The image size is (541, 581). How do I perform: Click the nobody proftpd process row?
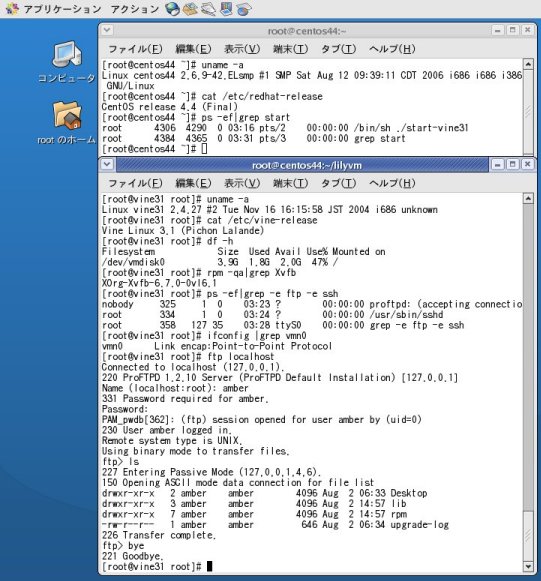point(312,304)
